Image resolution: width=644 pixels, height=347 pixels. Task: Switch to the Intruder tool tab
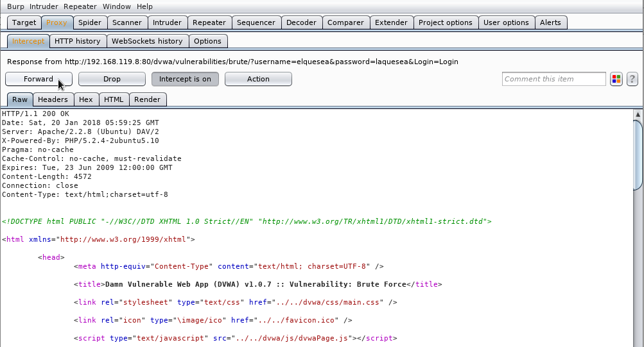coord(167,22)
